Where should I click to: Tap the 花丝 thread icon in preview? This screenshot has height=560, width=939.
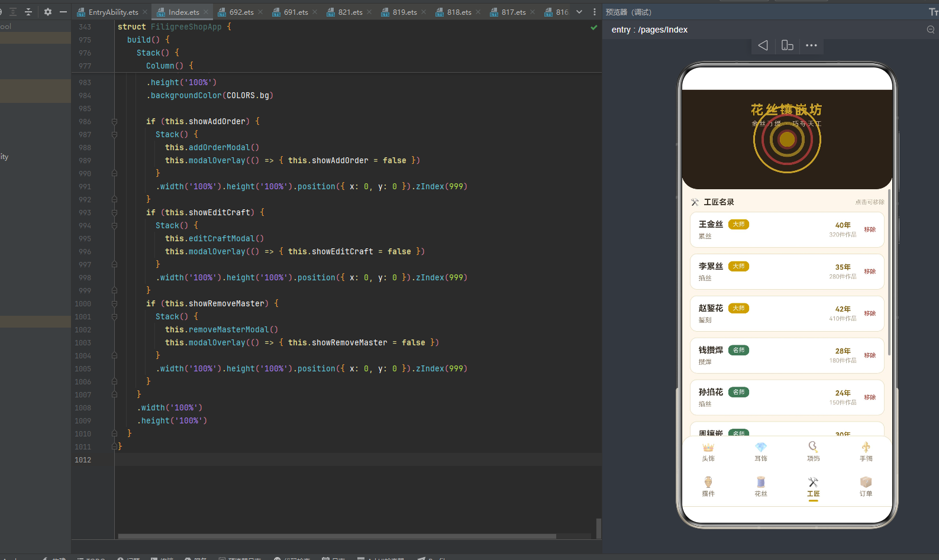pos(761,482)
